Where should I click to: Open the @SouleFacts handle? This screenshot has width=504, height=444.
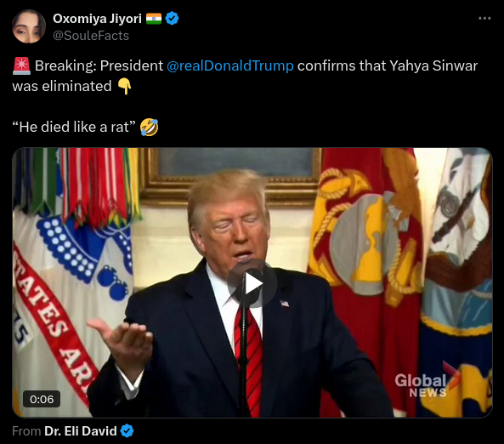point(91,36)
